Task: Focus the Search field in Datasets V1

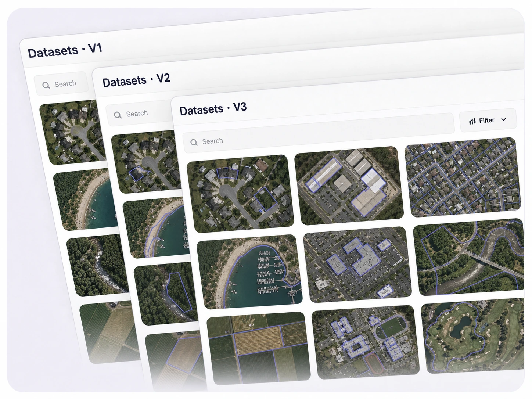Action: [x=62, y=84]
